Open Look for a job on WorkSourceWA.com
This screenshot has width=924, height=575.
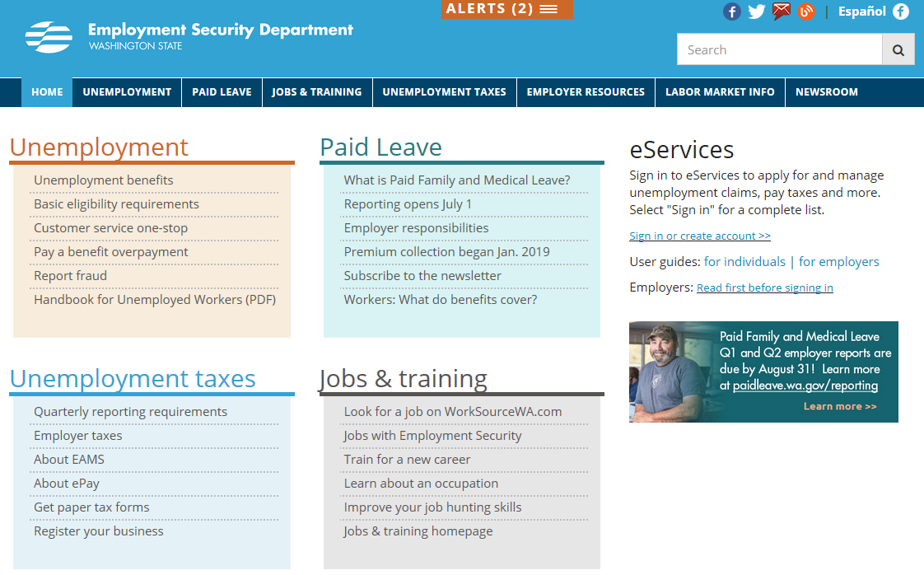[x=453, y=412]
